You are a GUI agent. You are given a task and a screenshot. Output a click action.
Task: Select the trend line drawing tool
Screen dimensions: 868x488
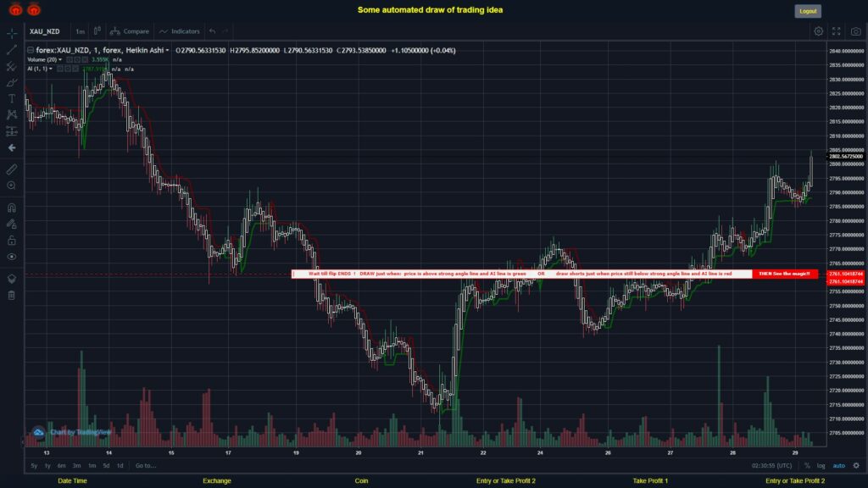(12, 50)
